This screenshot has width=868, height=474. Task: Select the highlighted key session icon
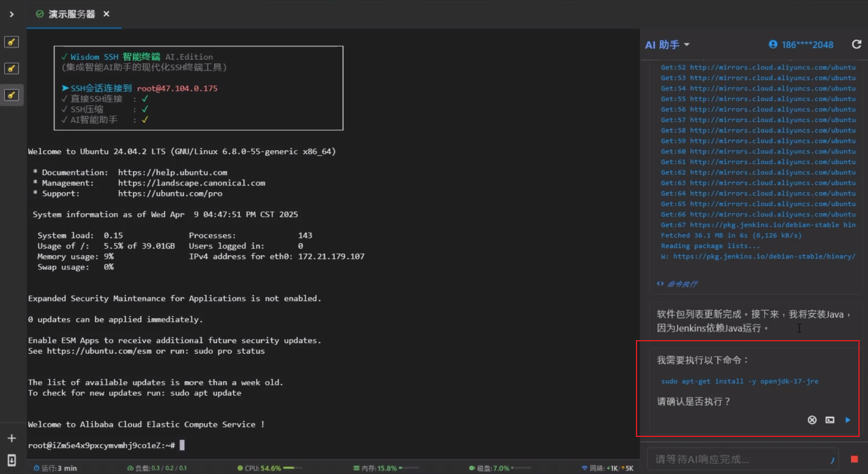tap(11, 95)
